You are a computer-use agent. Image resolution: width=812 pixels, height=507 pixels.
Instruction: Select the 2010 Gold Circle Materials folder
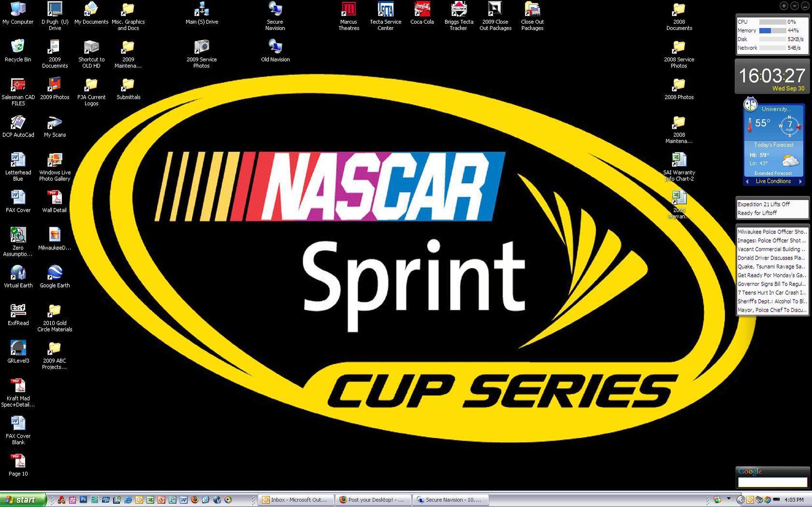(55, 318)
